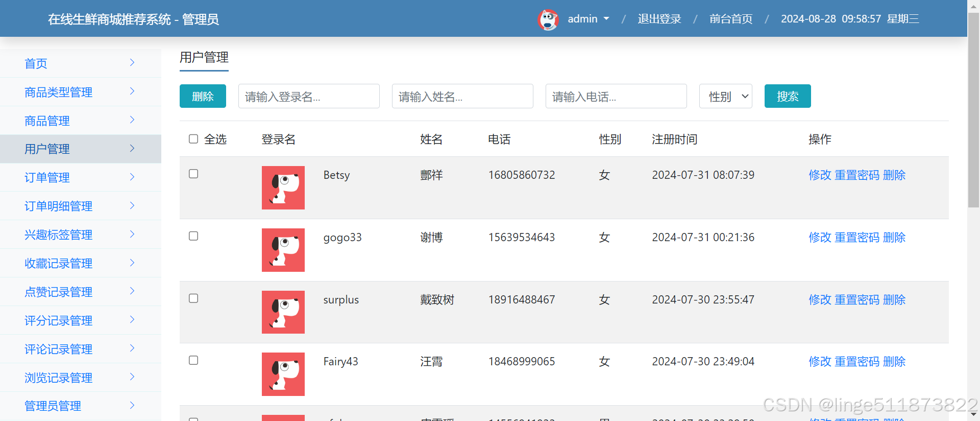Screen dimensions: 980x421
Task: Check the checkbox for user surplus
Action: tap(193, 298)
